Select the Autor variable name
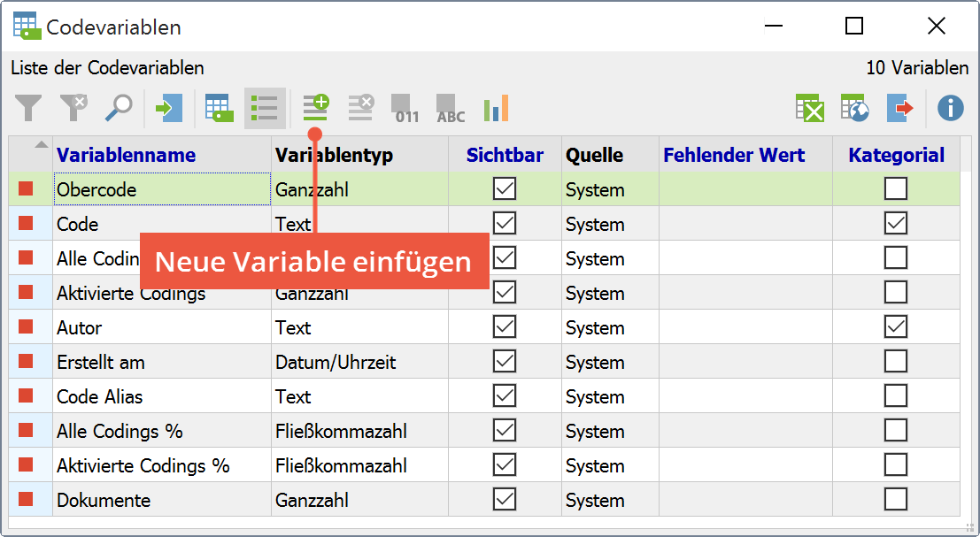 80,328
